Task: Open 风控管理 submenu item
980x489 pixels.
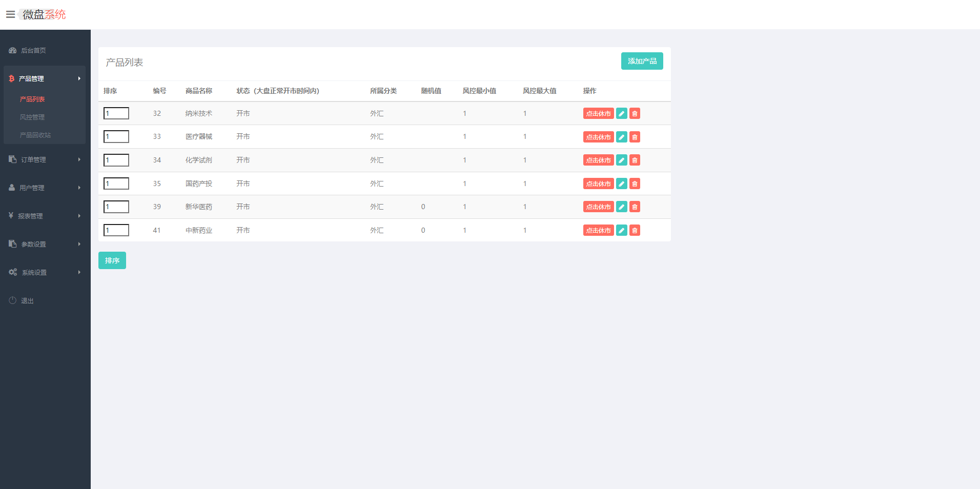Action: (32, 117)
